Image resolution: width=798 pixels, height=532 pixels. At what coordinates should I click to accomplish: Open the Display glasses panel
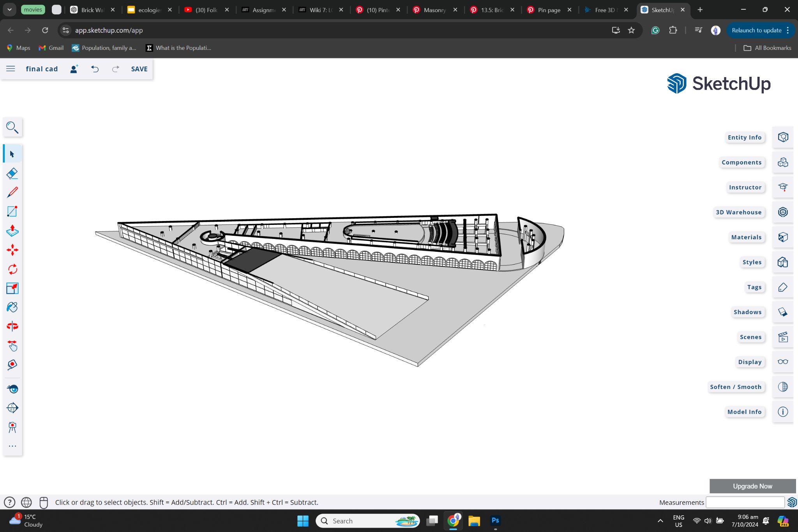point(783,362)
